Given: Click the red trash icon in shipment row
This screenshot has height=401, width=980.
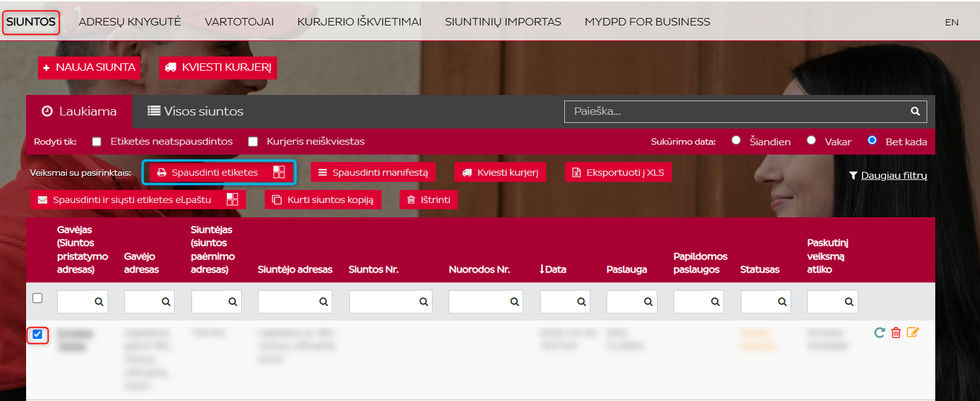Looking at the screenshot, I should click(896, 333).
